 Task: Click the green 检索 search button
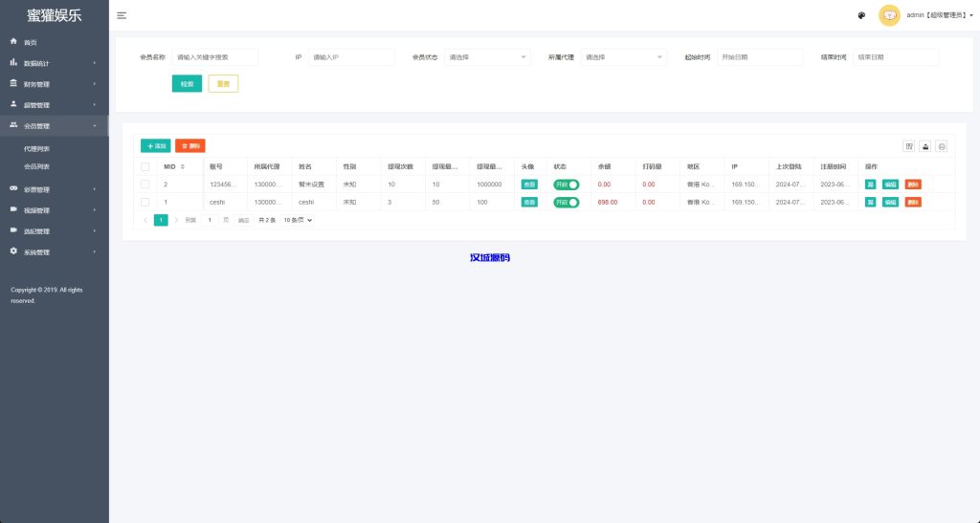(x=187, y=84)
